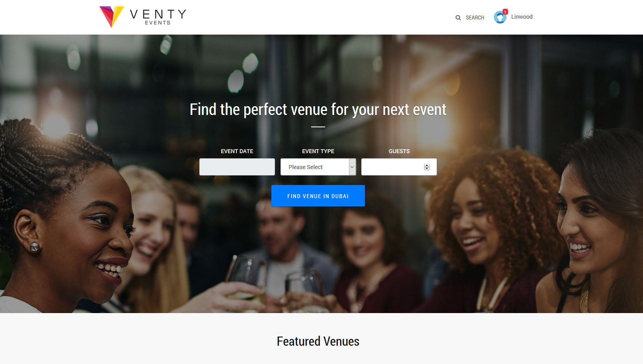
Task: Click the colorful Venty triangle logo
Action: [111, 17]
